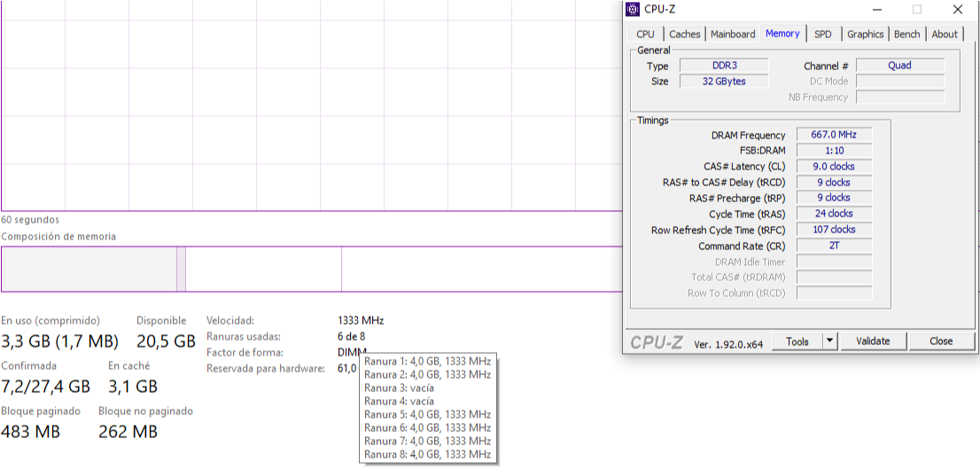Click the empty DC Mode field
Viewport: 980px width, 470px height.
[900, 82]
